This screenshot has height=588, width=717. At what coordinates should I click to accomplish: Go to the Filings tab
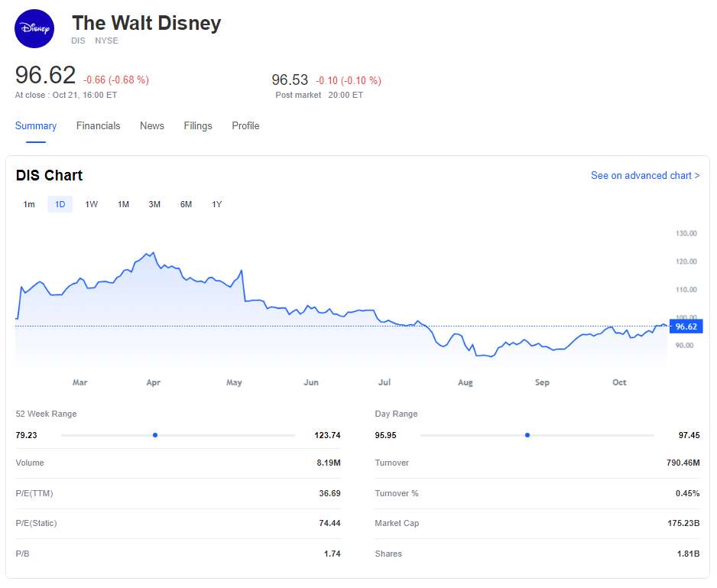click(198, 126)
